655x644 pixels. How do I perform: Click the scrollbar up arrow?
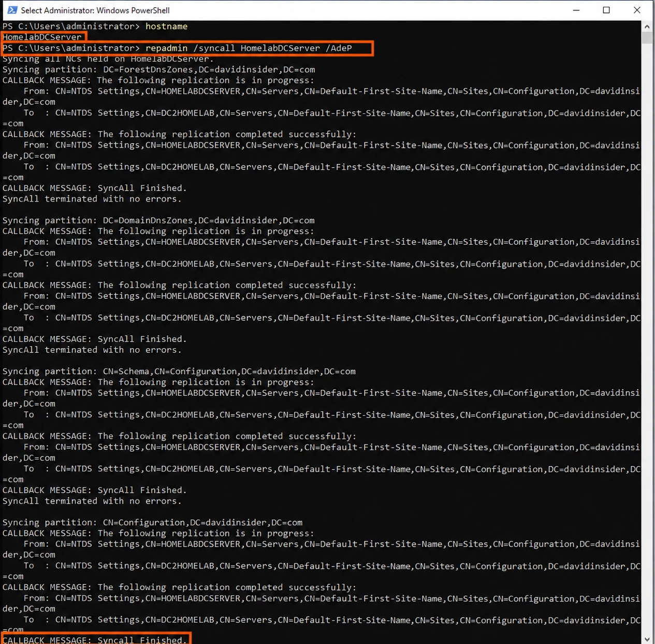click(647, 26)
